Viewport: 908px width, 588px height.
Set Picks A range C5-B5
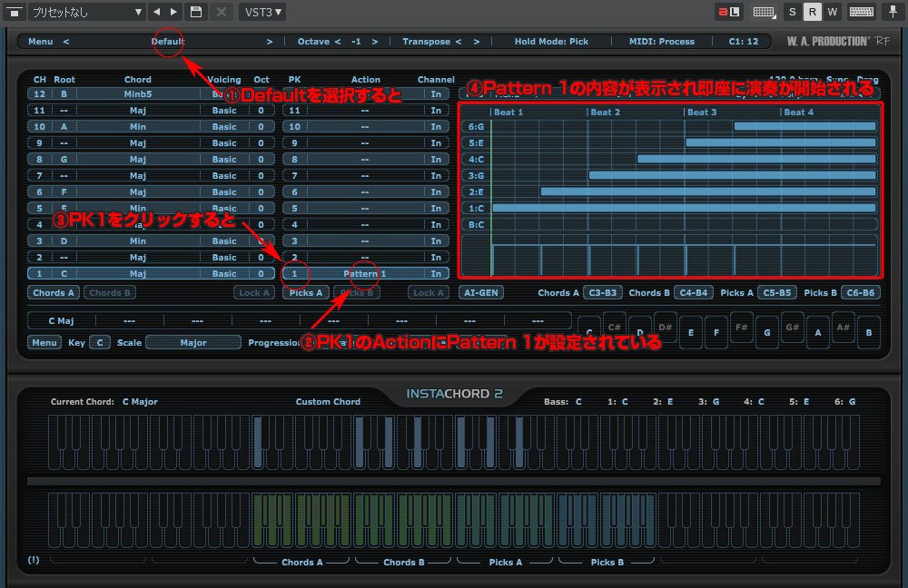click(x=776, y=293)
